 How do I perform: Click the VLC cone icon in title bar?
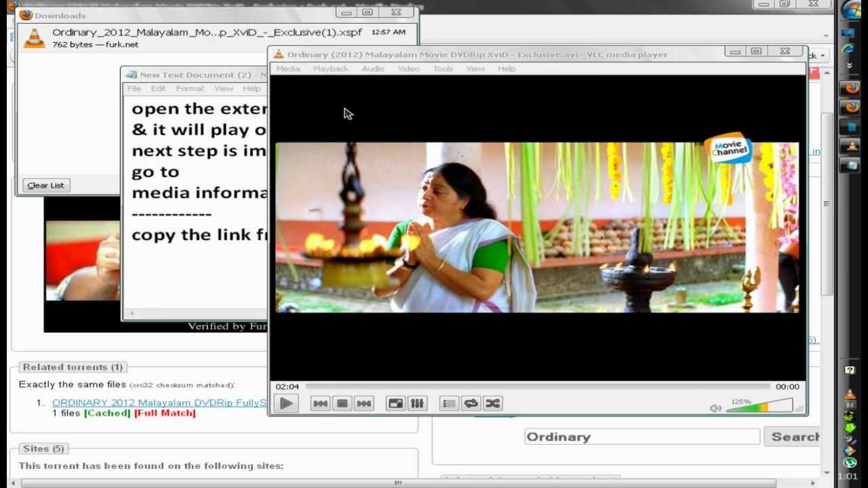pos(278,54)
